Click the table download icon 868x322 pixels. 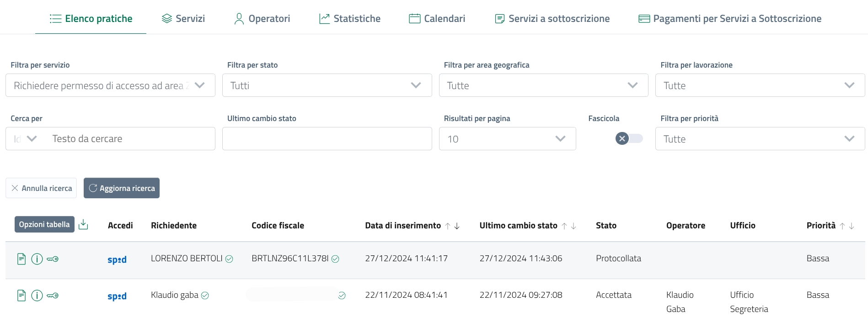pyautogui.click(x=83, y=224)
